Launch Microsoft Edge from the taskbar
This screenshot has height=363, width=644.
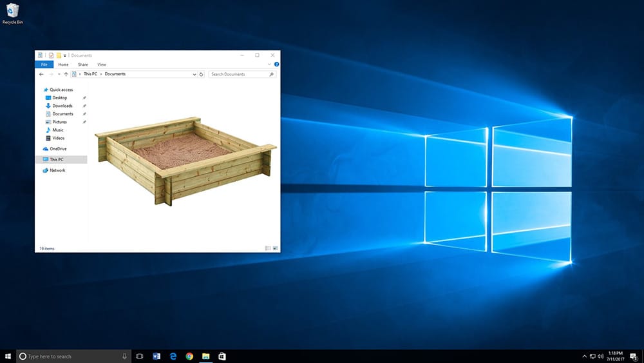(x=173, y=357)
